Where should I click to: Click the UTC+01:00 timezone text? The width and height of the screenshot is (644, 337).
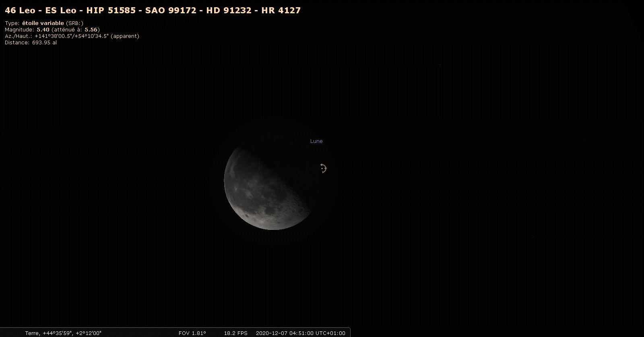(330, 333)
